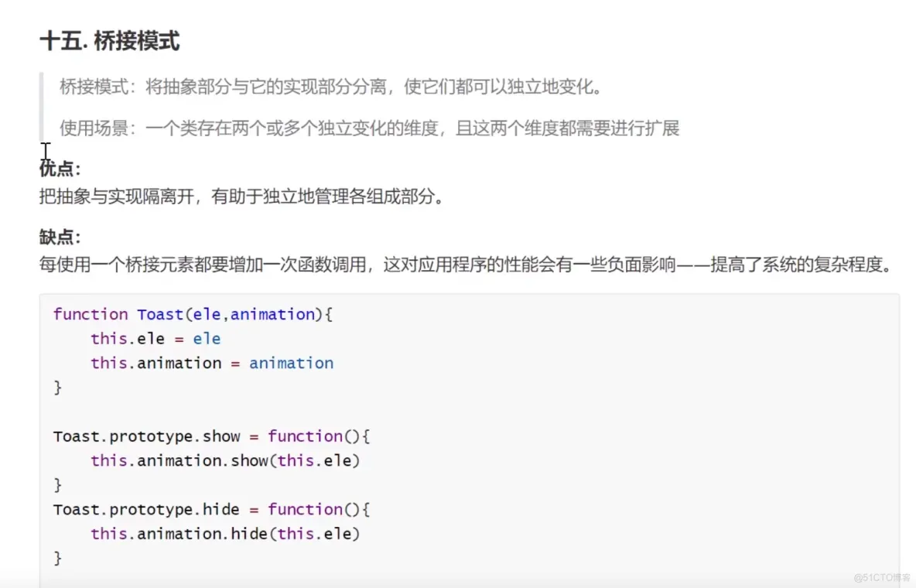
Task: Click Toast.prototype.show in the code block
Action: click(147, 436)
